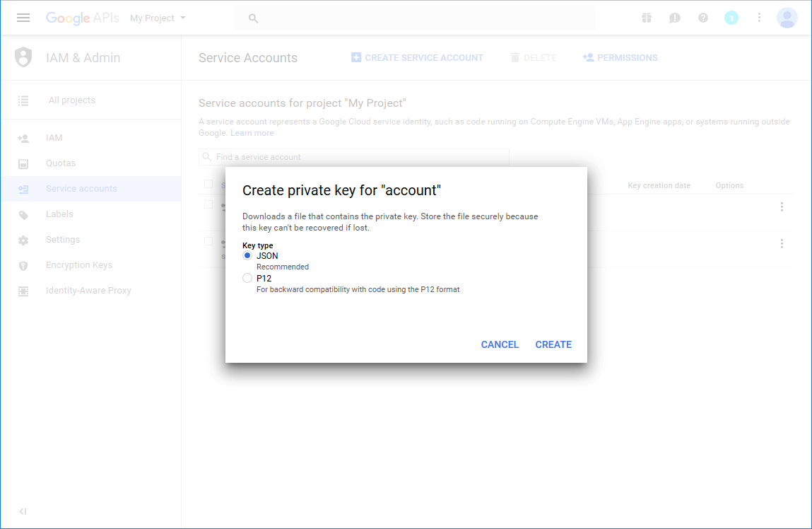Click the blue notifications icon
The height and width of the screenshot is (529, 812).
[731, 18]
